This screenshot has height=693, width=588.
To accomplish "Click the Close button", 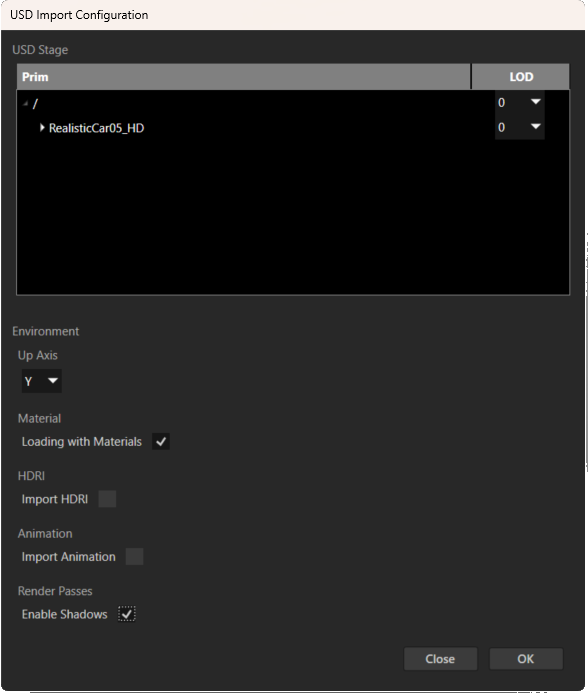I will pyautogui.click(x=440, y=659).
